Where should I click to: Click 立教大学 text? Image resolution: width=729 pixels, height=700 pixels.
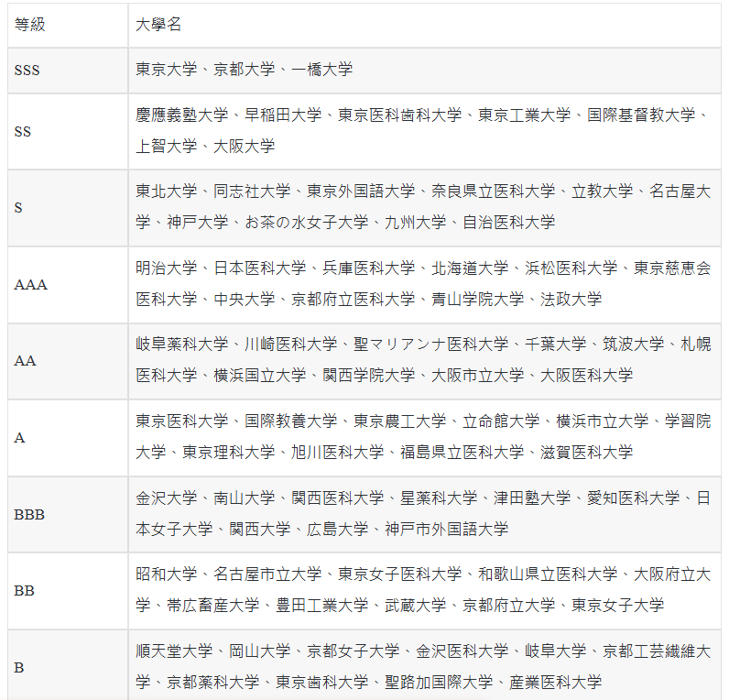coord(602,191)
